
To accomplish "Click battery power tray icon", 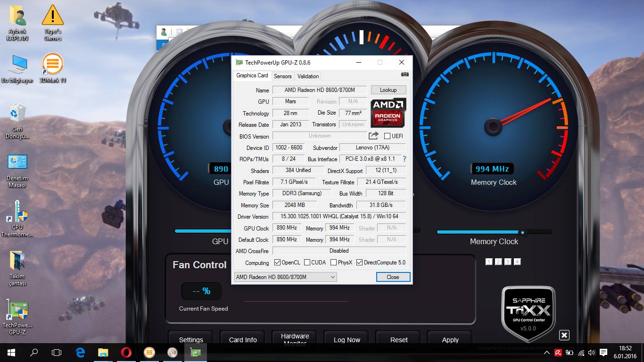I will [x=570, y=353].
